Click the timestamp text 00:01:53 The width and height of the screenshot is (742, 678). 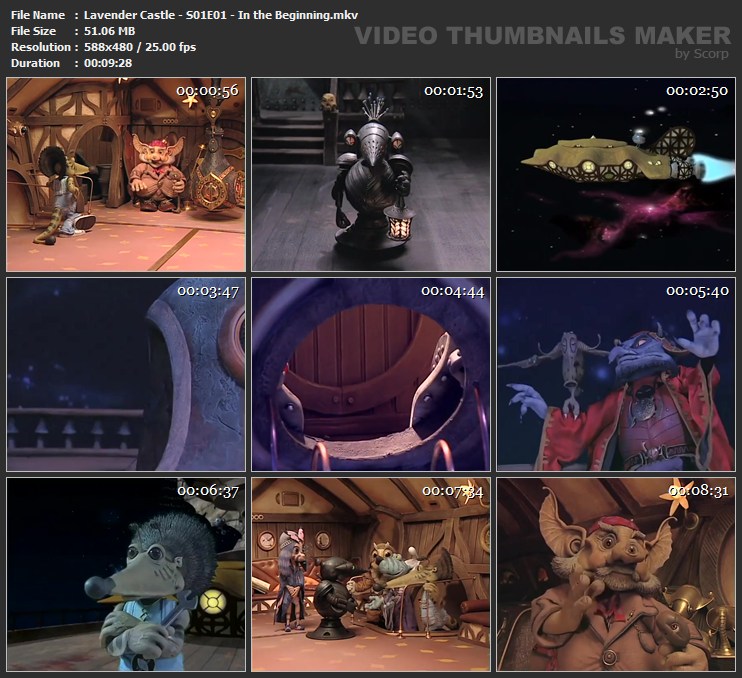[453, 91]
